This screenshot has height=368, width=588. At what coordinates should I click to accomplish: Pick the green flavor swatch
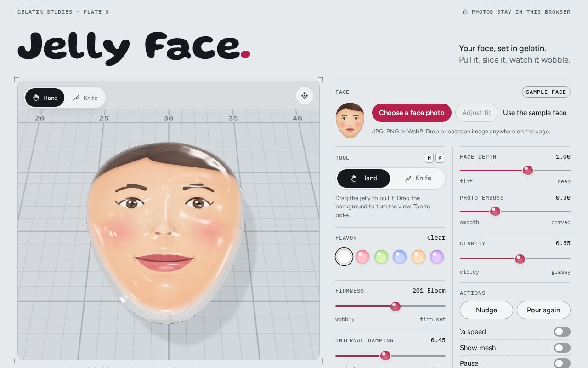381,257
